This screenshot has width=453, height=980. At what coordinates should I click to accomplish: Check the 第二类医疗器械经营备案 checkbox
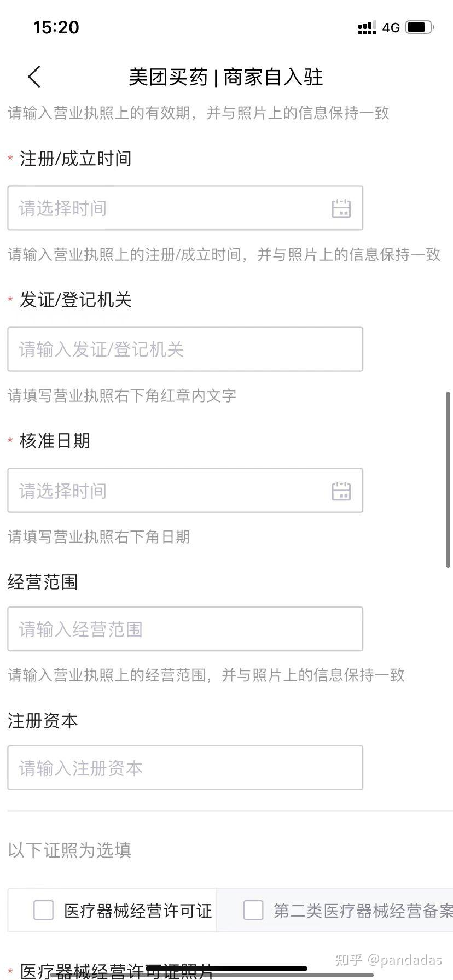pyautogui.click(x=253, y=911)
